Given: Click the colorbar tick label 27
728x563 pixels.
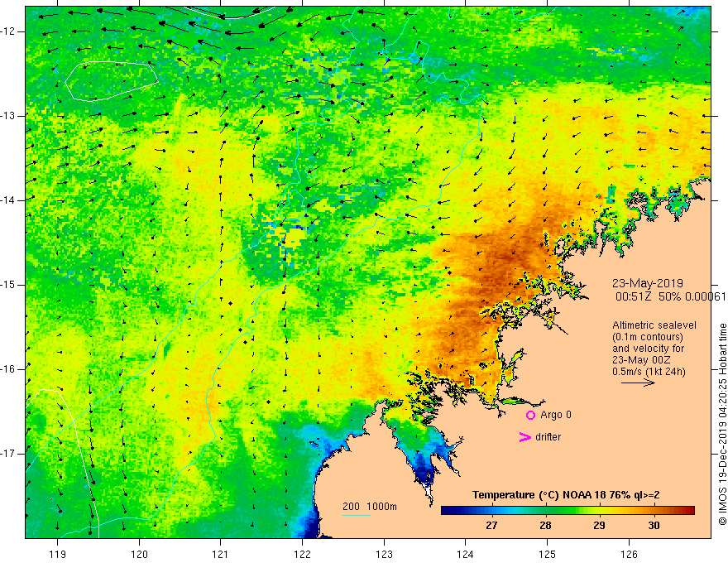Looking at the screenshot, I should pyautogui.click(x=491, y=526).
